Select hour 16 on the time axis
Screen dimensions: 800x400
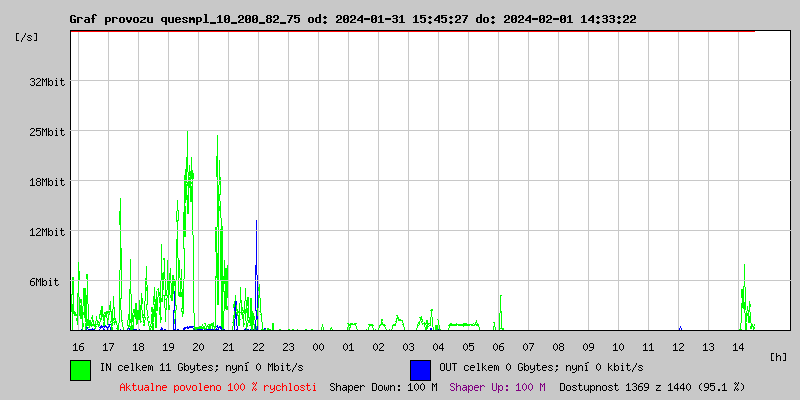78,346
